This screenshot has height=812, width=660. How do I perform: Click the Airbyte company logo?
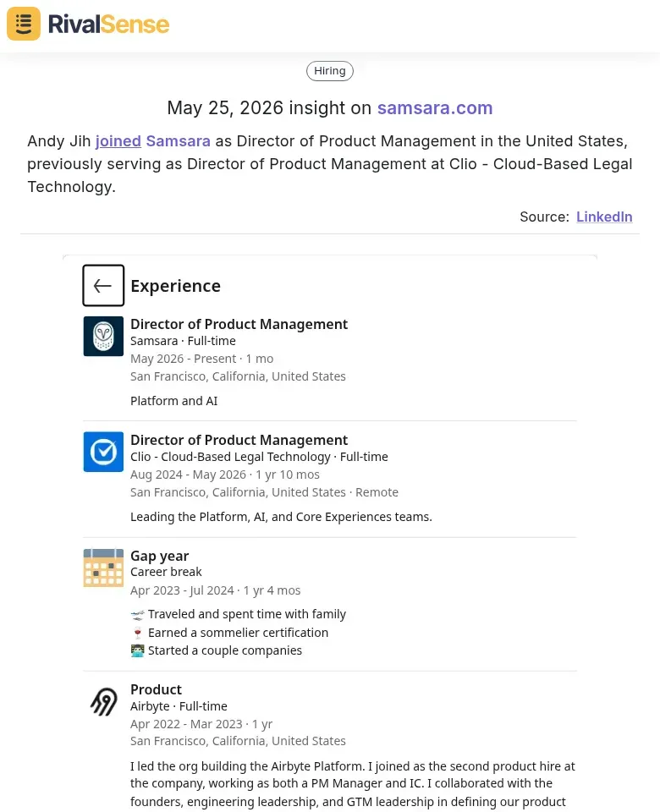103,701
